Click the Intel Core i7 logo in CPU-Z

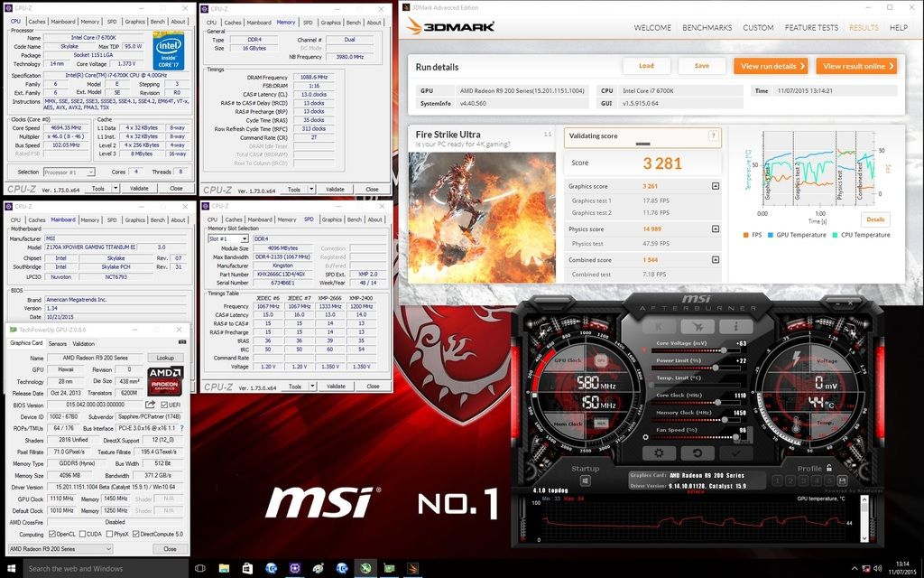(169, 51)
